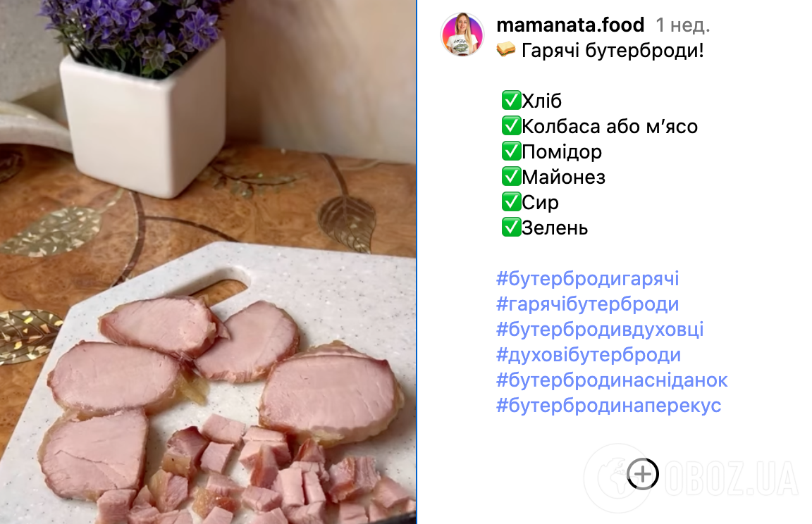Click the Гарячі бутерброди caption title
Viewport: 812px width, 524px height.
pos(613,51)
